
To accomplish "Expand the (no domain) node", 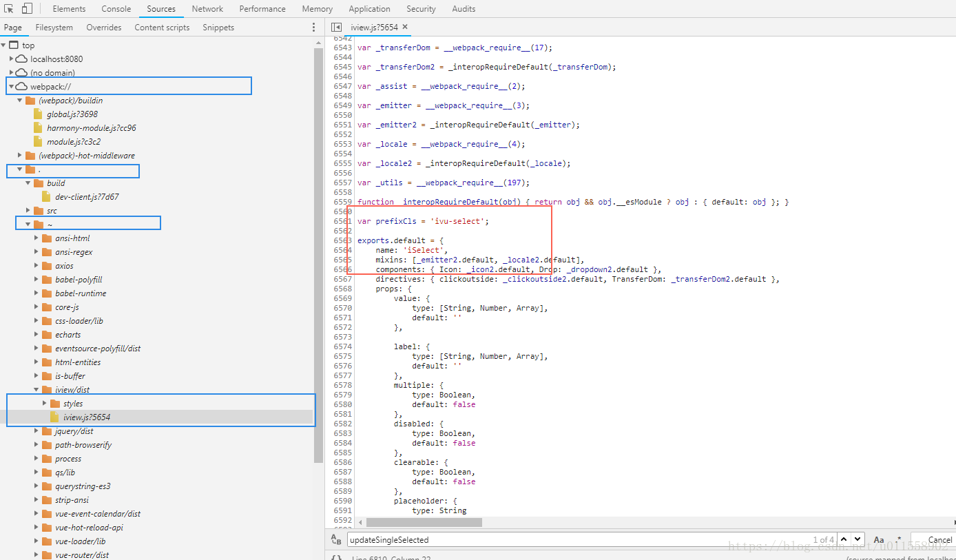I will tap(12, 73).
